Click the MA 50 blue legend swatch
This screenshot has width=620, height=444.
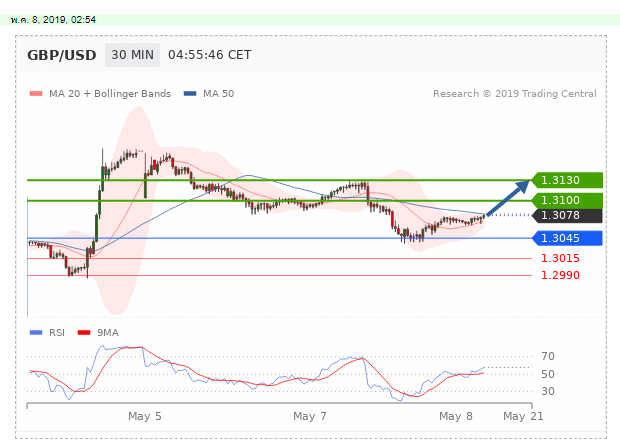(190, 94)
